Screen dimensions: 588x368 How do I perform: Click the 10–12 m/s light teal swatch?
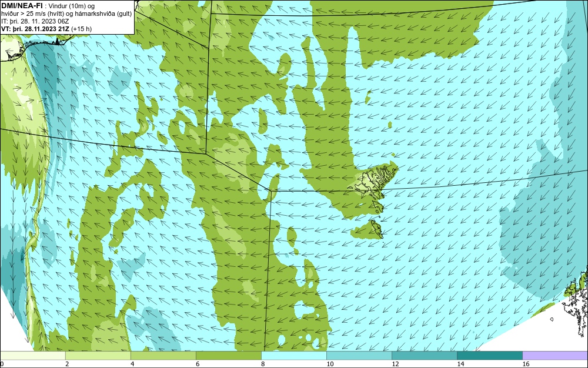(359, 355)
